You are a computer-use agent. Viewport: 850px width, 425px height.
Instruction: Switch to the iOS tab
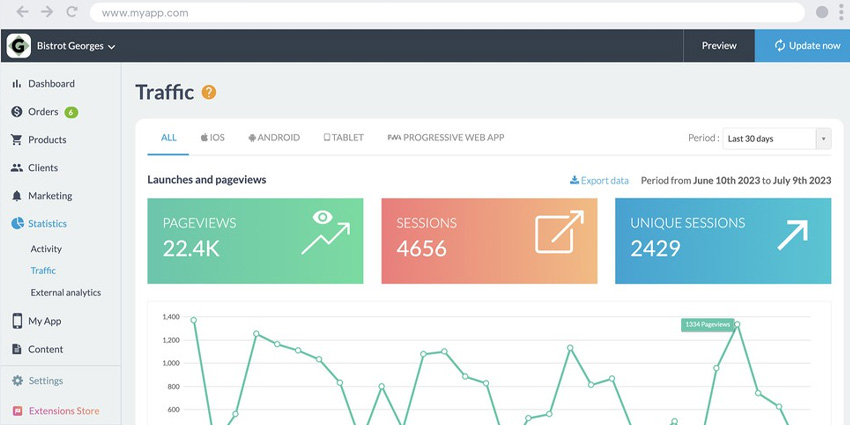click(x=212, y=138)
